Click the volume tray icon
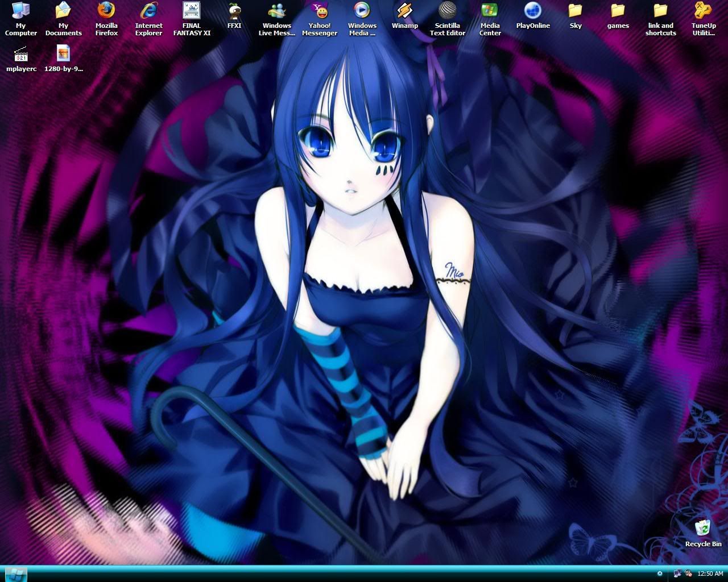This screenshot has height=582, width=728. tap(689, 573)
